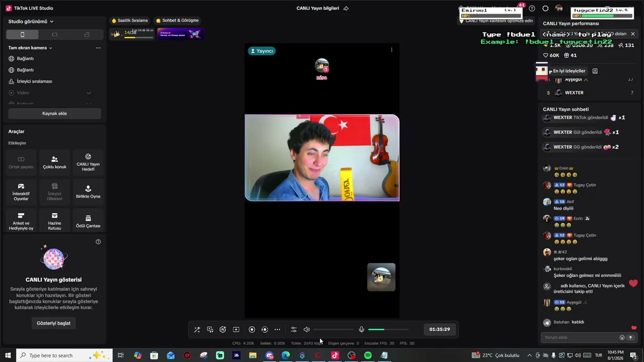Open the music media icon in control bar

point(210,329)
